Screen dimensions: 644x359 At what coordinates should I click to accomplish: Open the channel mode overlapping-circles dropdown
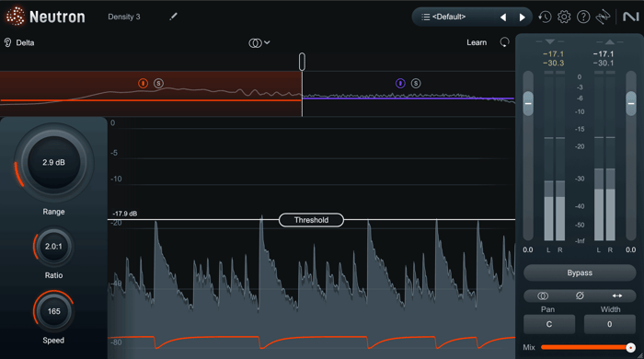259,42
